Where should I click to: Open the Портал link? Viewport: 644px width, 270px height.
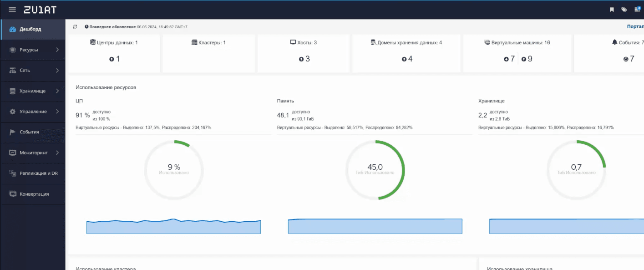[x=635, y=27]
